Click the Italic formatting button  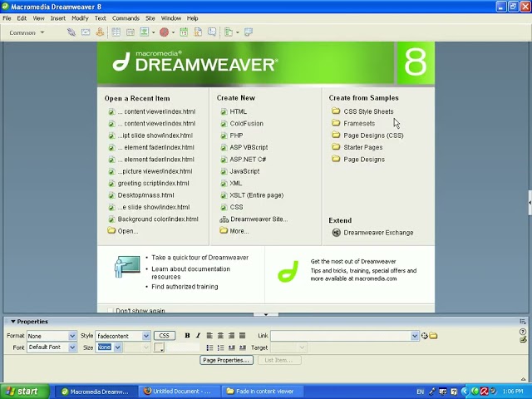tap(198, 336)
